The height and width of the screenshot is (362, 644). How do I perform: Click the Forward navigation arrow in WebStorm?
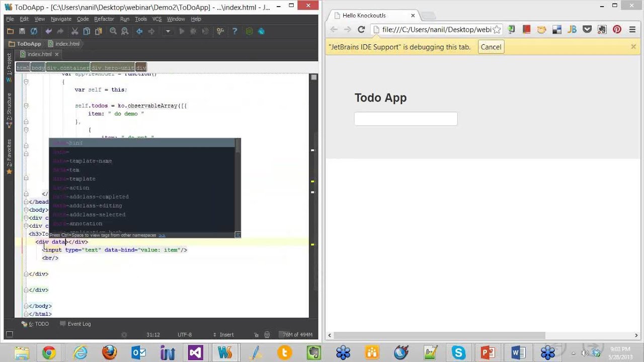[x=151, y=31]
